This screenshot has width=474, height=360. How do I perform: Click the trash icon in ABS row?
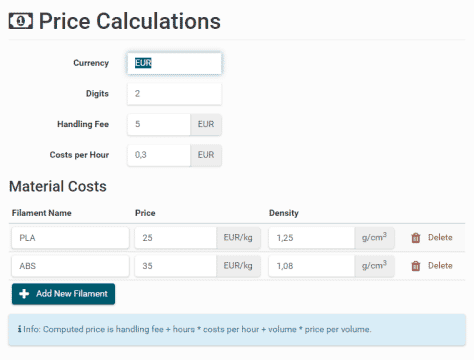point(415,266)
